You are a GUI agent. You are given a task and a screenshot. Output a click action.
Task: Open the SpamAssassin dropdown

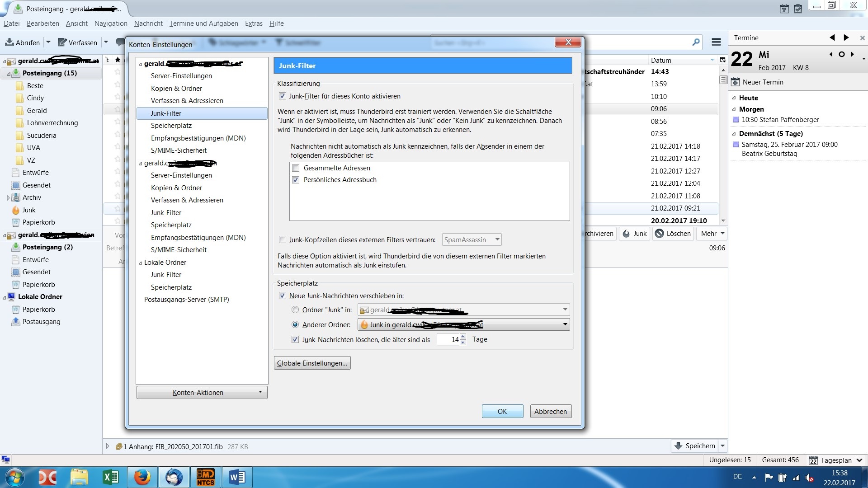click(472, 240)
